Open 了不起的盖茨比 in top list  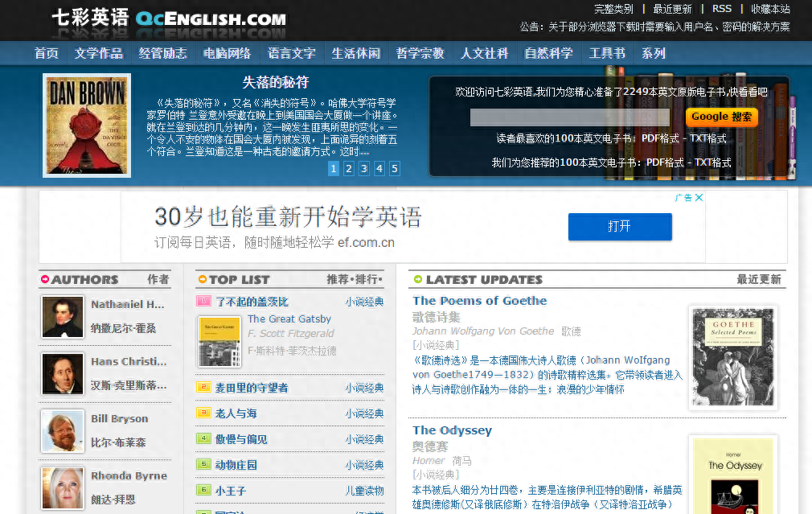pos(252,302)
